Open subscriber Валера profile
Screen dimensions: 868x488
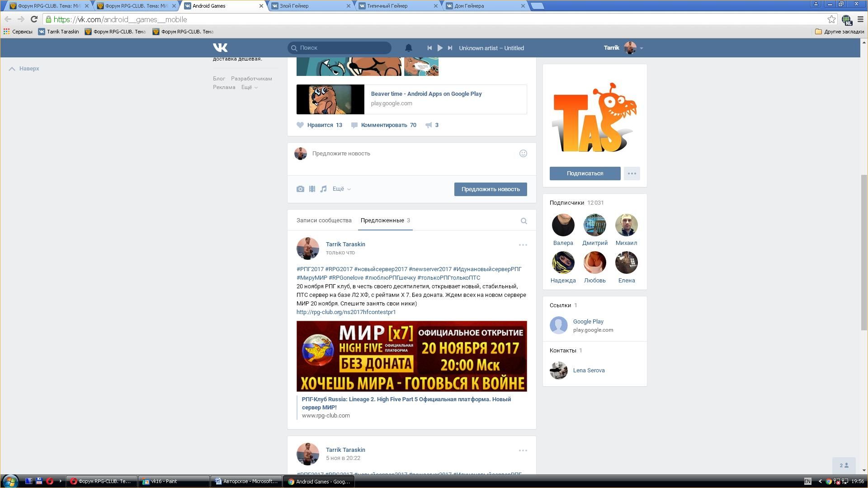click(x=563, y=225)
